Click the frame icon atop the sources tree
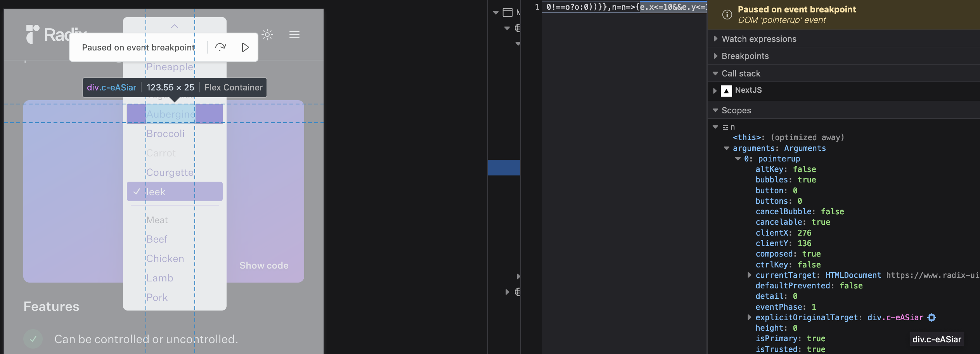980x354 pixels. click(x=508, y=12)
